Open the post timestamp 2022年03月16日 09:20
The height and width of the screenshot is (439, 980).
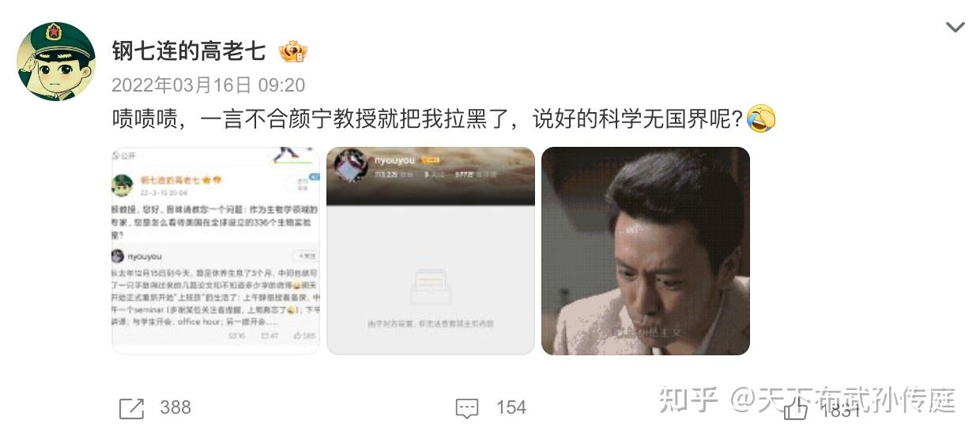(208, 85)
